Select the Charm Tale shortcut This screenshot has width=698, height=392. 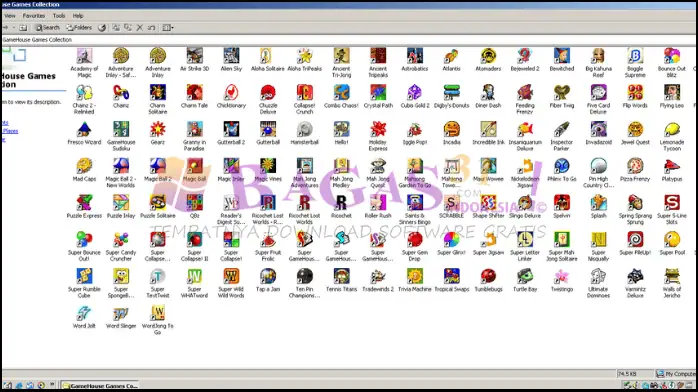[195, 93]
